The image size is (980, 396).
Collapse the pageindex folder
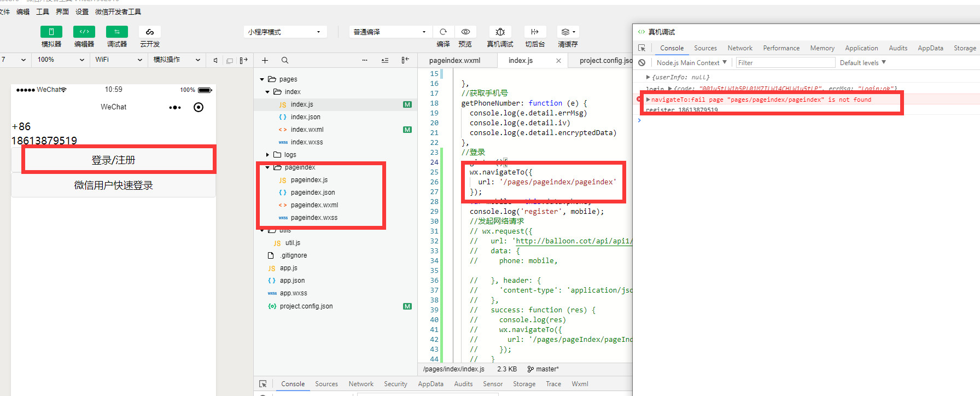coord(267,167)
